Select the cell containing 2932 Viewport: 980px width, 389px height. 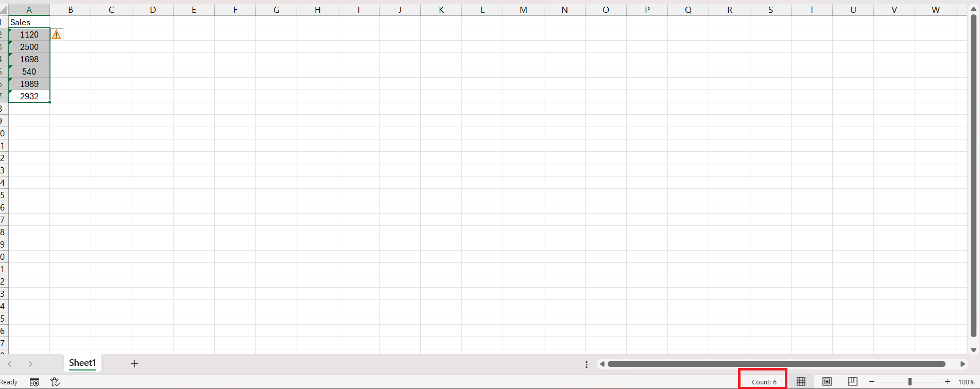29,96
